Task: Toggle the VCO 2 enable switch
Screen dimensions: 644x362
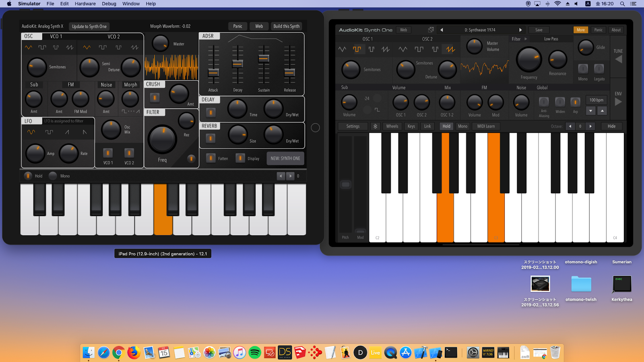Action: pyautogui.click(x=129, y=153)
